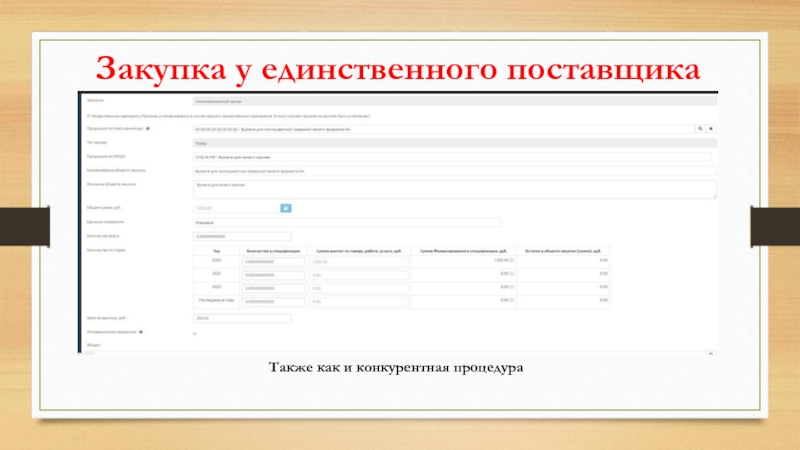This screenshot has height=450, width=800.
Task: Open the unit of measure field
Action: point(346,222)
